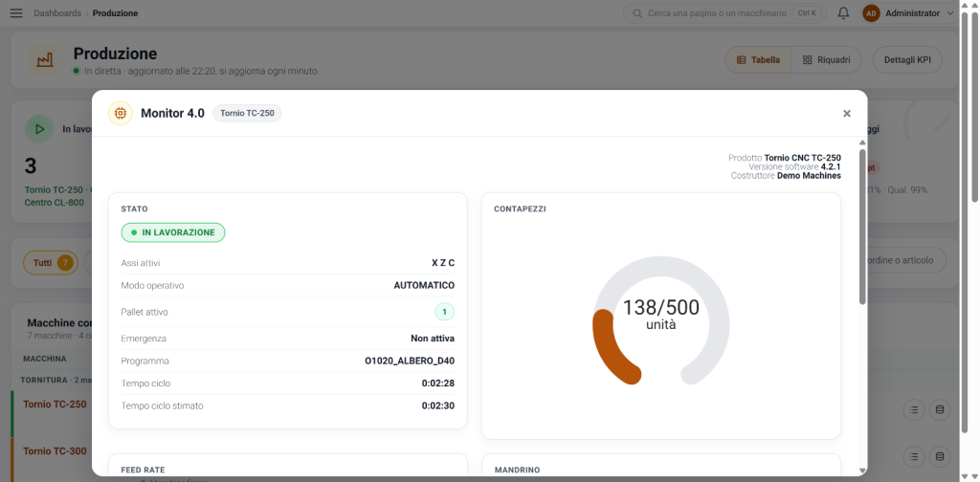980x482 pixels.
Task: Close the Monitor 4.0 dialog
Action: coord(847,114)
